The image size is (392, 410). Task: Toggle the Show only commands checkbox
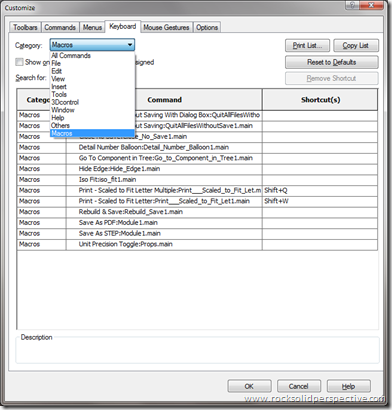pos(19,62)
